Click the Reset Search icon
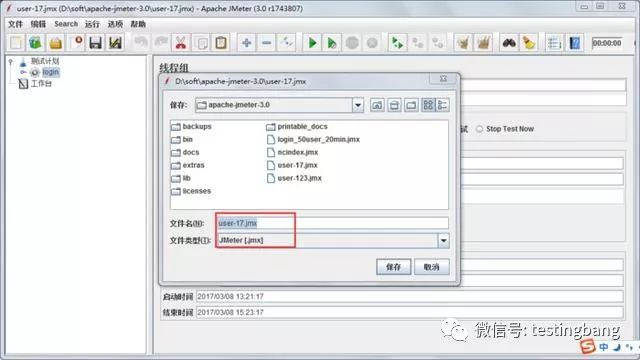 click(x=529, y=42)
